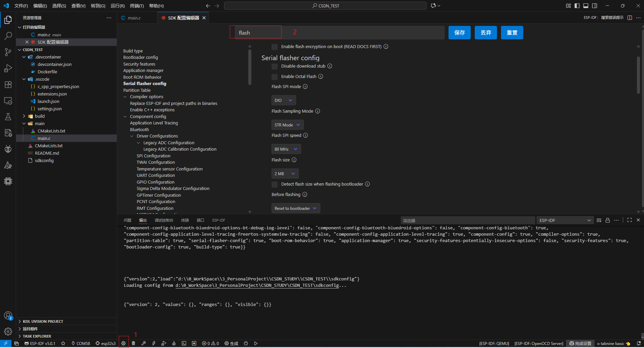Toggle primary sidebar layout icon in title bar
644x348 pixels.
(x=577, y=6)
